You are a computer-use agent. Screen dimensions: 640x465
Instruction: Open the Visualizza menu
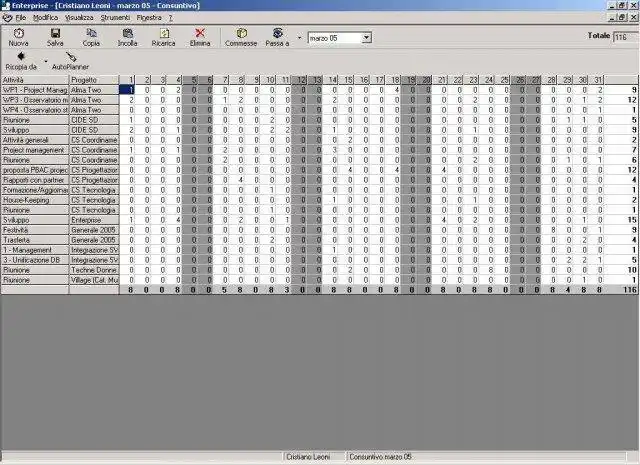[x=79, y=18]
